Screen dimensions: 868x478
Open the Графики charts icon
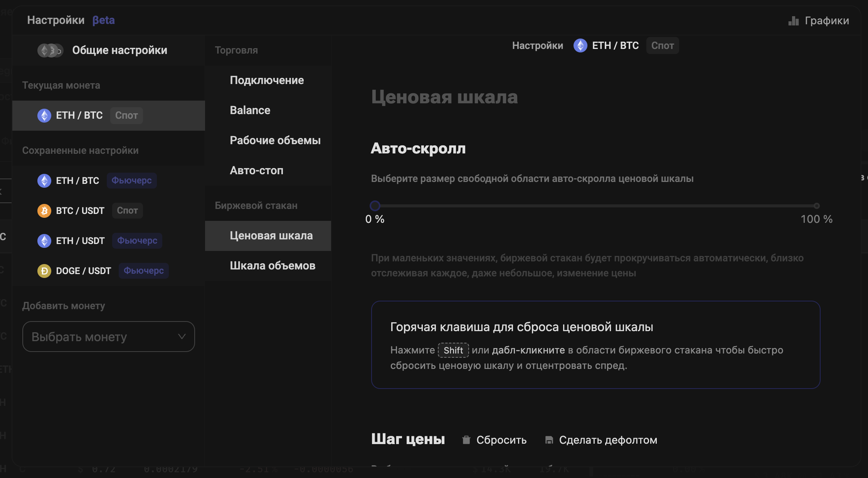pyautogui.click(x=793, y=21)
